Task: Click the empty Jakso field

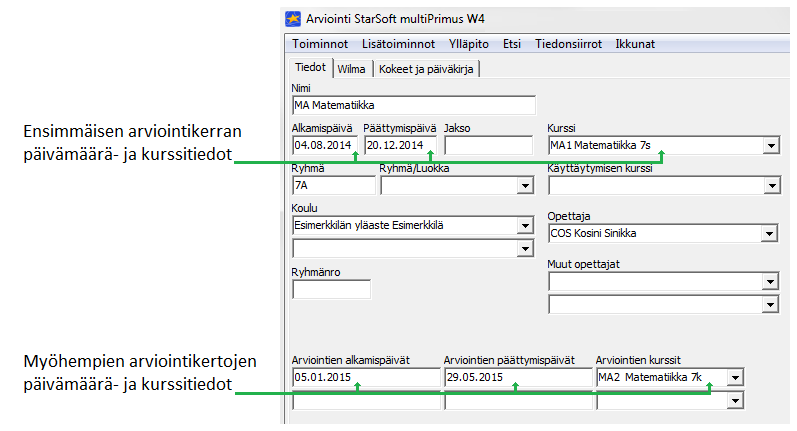Action: tap(488, 145)
